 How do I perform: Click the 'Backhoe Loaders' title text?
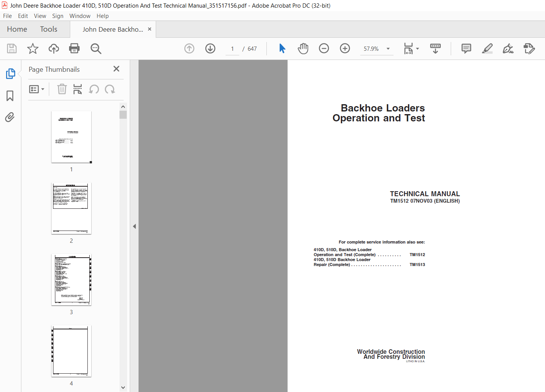383,108
